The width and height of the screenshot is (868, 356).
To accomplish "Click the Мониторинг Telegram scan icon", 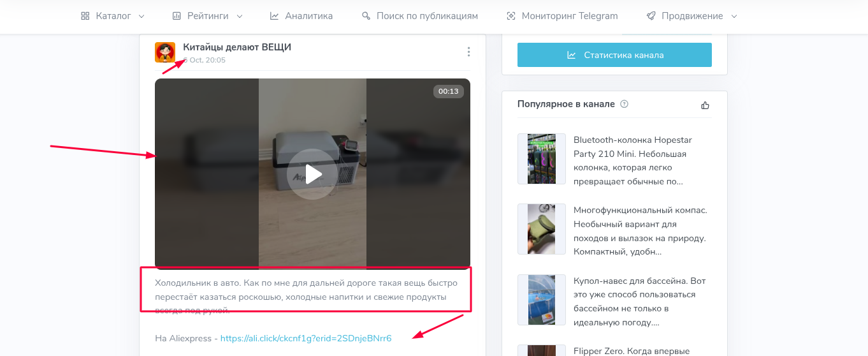I will tap(510, 16).
